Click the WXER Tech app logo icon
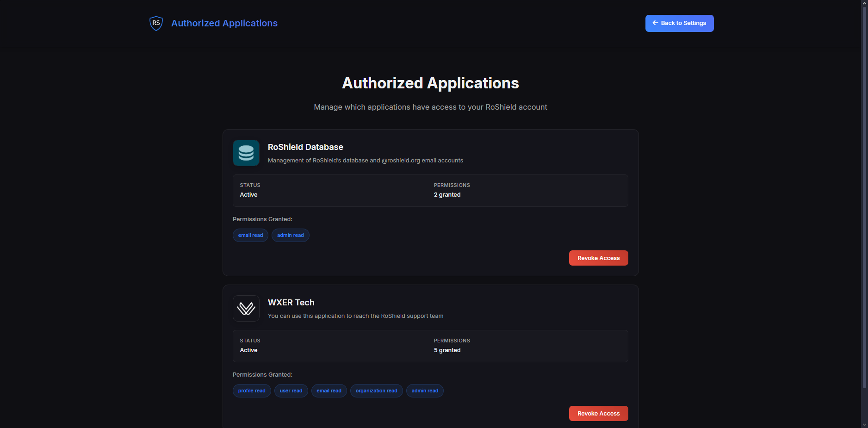Screen dimensions: 868x428 (x=246, y=309)
